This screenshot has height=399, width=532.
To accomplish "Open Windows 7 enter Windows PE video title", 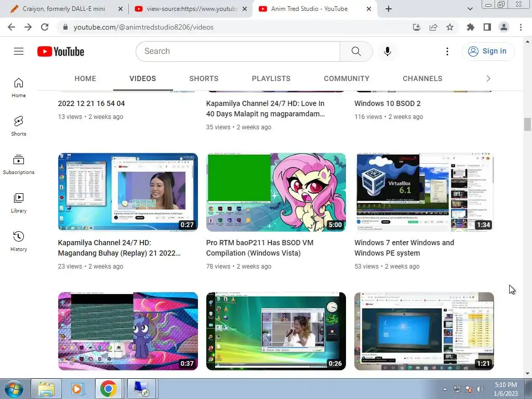I will pos(404,248).
